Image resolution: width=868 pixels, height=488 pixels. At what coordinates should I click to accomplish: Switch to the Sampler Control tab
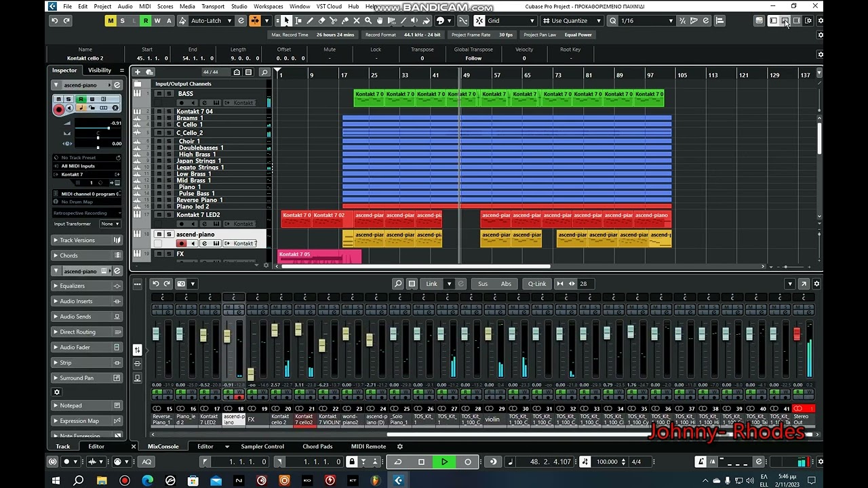tap(262, 447)
